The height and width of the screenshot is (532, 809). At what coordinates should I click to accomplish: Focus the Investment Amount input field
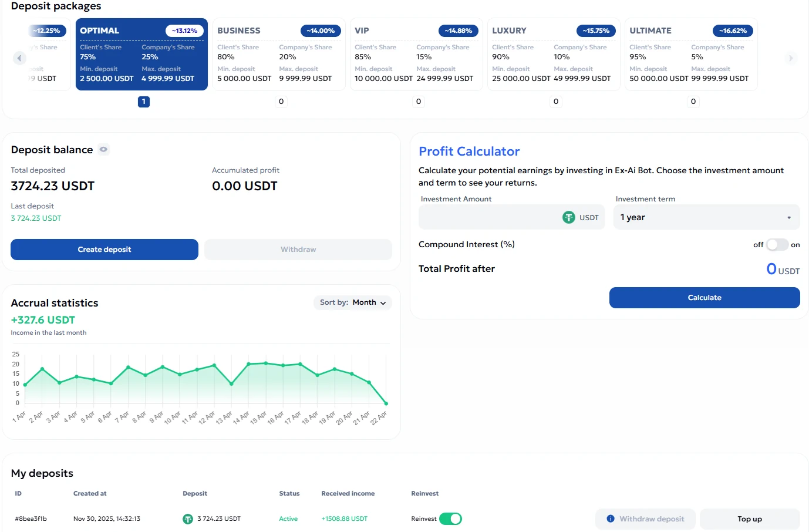(x=512, y=217)
